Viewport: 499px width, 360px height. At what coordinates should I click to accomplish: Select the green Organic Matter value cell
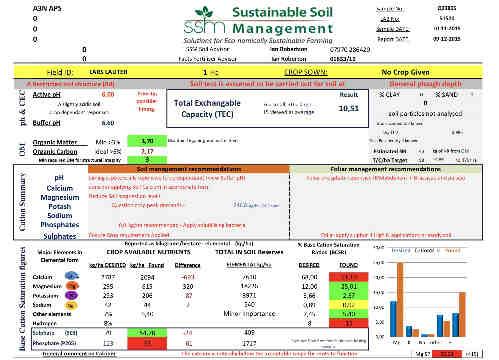click(147, 141)
